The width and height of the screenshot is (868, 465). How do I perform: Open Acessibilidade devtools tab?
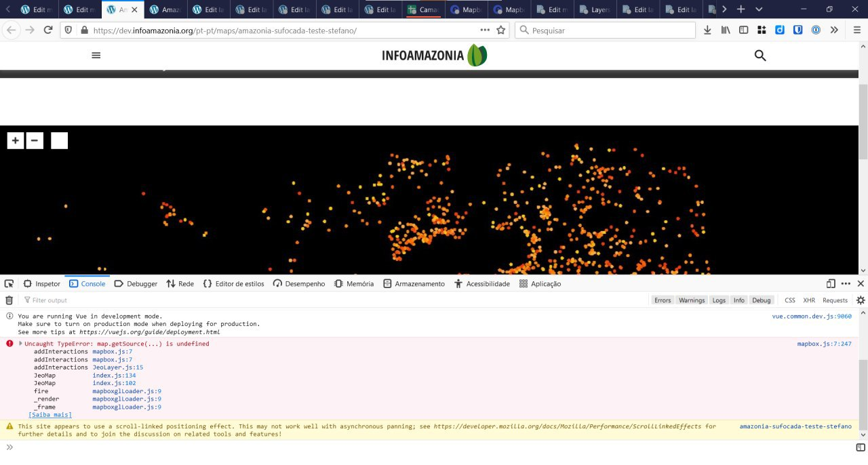click(482, 283)
